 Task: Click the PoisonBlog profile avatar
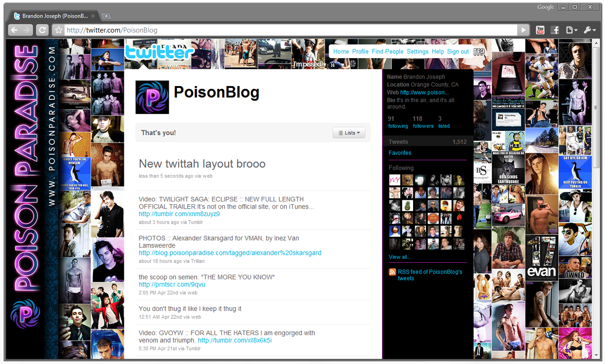[x=152, y=97]
